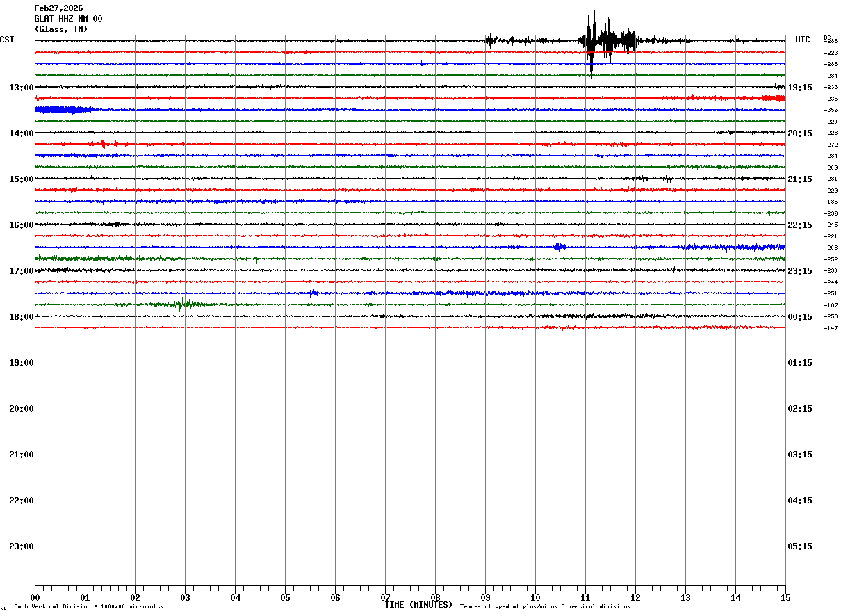Select the 14:00 CST row label
Image resolution: width=841 pixels, height=616 pixels.
point(22,133)
